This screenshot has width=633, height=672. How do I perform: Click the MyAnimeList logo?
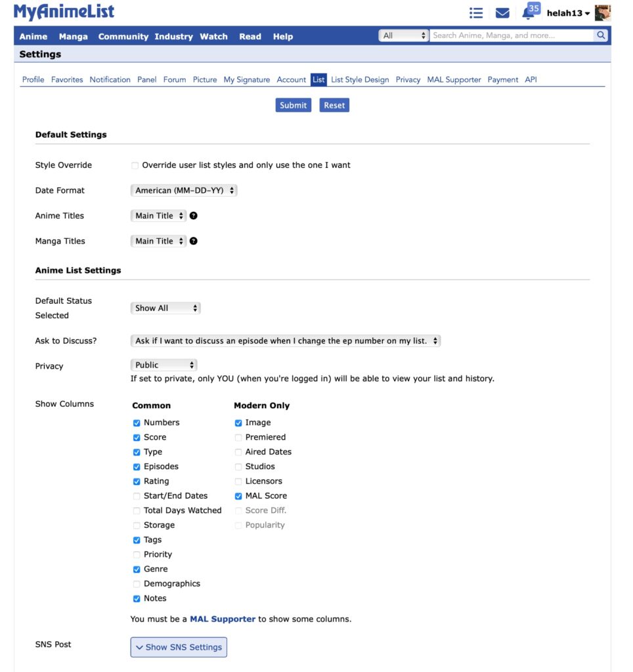[x=64, y=12]
